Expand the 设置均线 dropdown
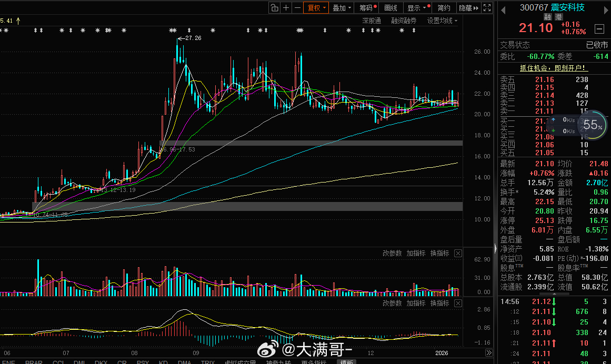This screenshot has height=364, width=611. coord(442,21)
